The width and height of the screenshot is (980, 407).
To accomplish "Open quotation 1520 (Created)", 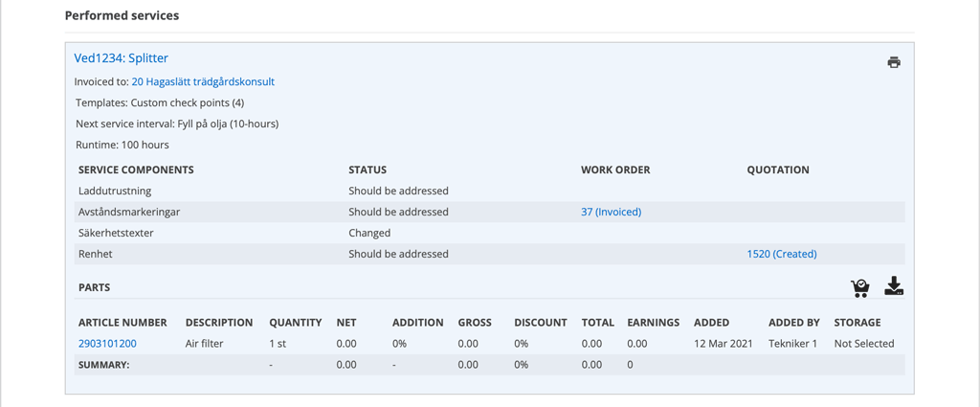I will (782, 254).
